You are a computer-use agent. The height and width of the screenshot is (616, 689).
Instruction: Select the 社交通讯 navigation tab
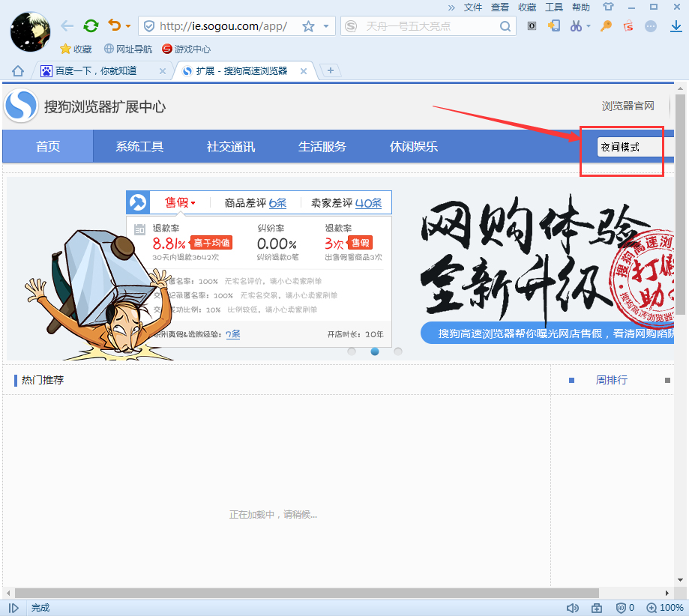pyautogui.click(x=231, y=146)
